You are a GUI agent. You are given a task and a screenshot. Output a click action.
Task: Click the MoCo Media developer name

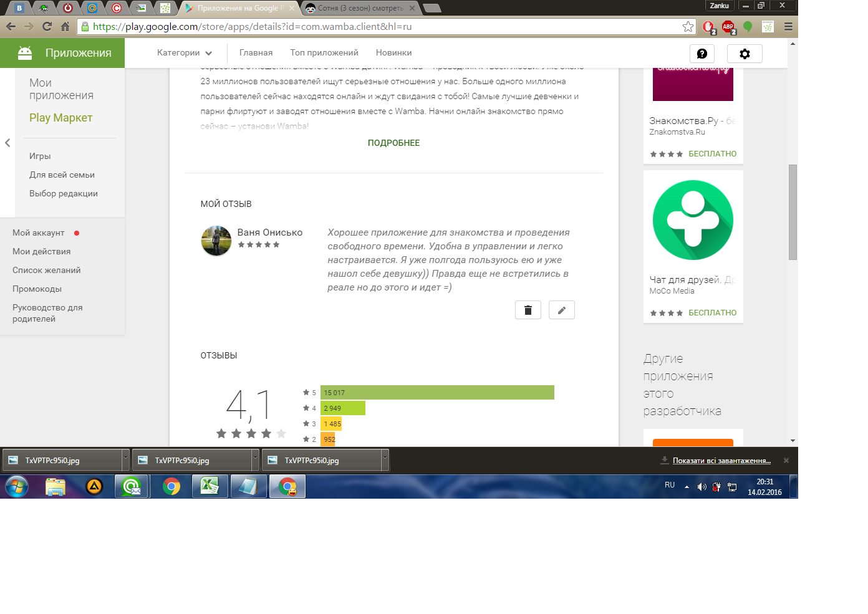point(672,291)
